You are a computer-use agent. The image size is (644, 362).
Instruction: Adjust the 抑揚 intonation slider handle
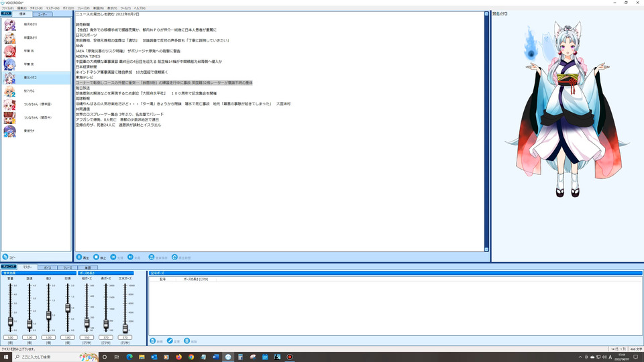tap(68, 308)
